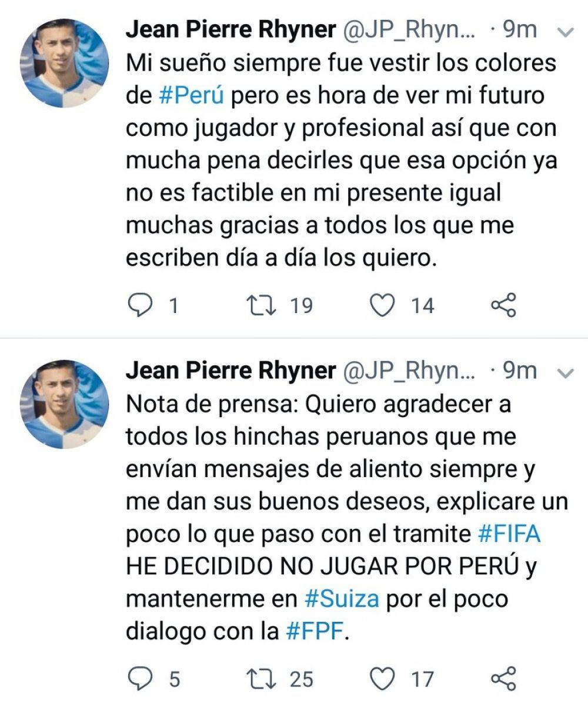Open the #FIFA hashtag

[x=507, y=534]
